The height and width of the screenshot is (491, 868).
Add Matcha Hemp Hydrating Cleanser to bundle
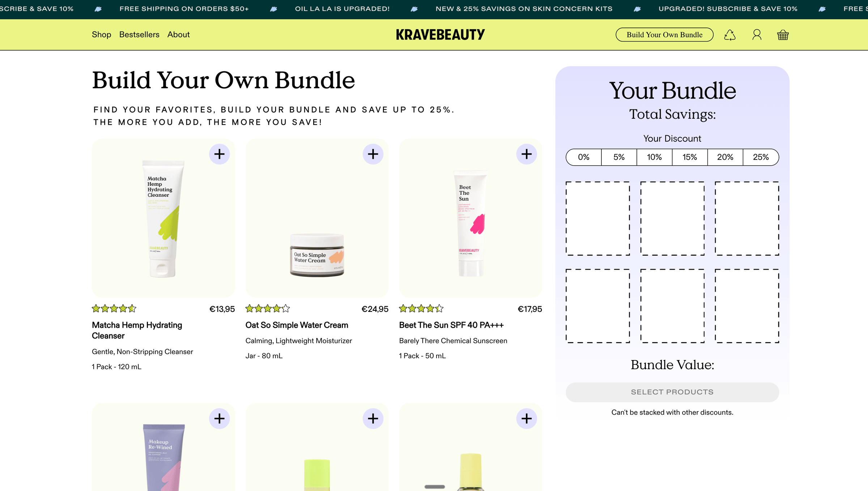[x=219, y=154]
